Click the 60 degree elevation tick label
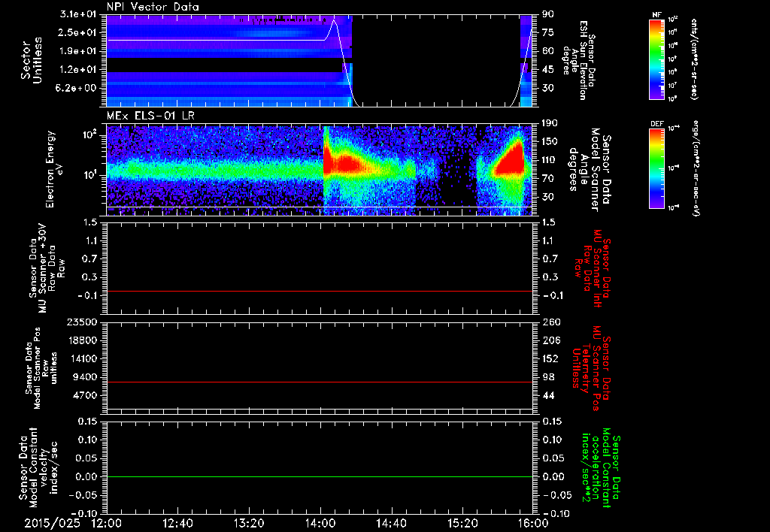770x532 pixels. tap(548, 51)
